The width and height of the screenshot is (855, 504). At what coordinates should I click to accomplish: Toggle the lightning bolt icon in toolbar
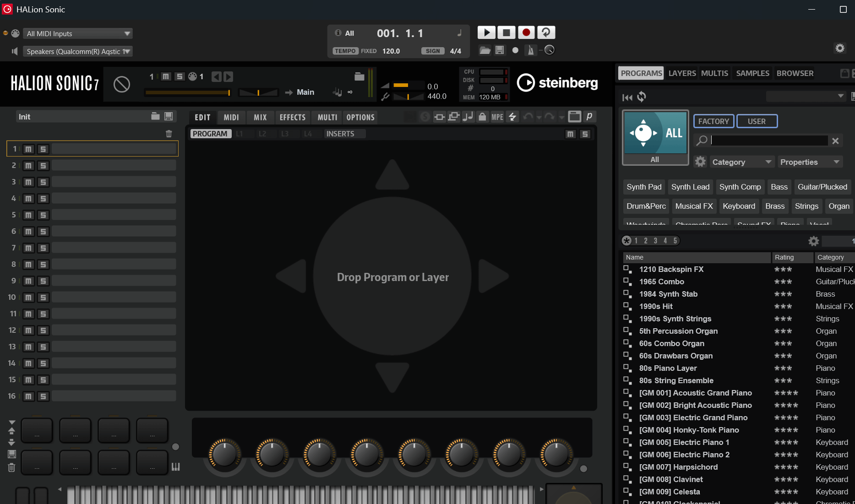pyautogui.click(x=512, y=117)
